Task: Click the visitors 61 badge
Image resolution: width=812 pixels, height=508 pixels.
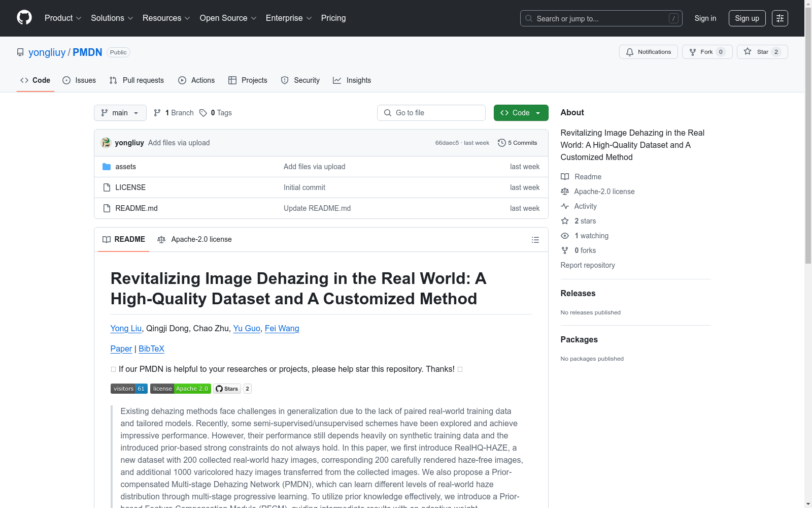Action: 129,389
